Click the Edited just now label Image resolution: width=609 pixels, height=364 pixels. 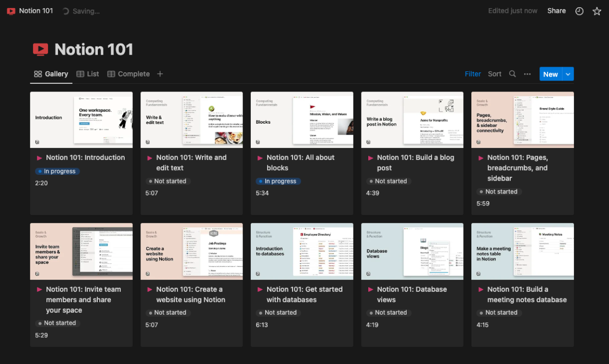coord(513,11)
